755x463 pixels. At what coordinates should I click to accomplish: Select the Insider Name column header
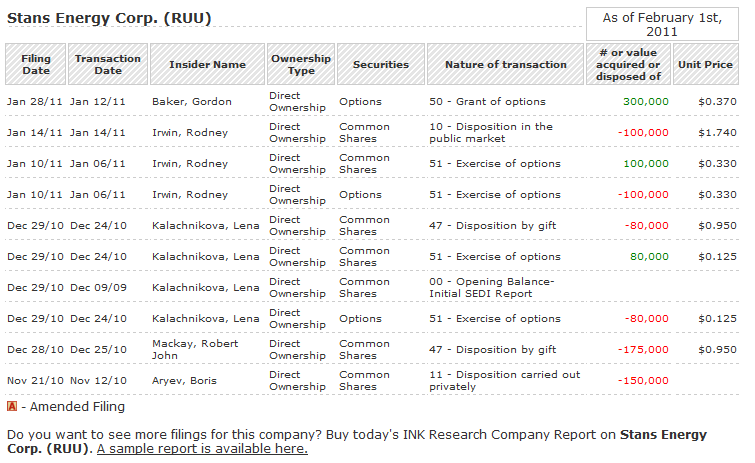207,64
